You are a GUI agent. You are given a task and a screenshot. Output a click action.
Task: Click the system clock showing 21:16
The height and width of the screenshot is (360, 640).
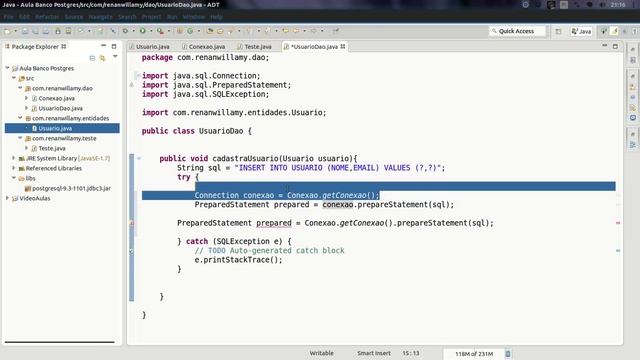618,5
